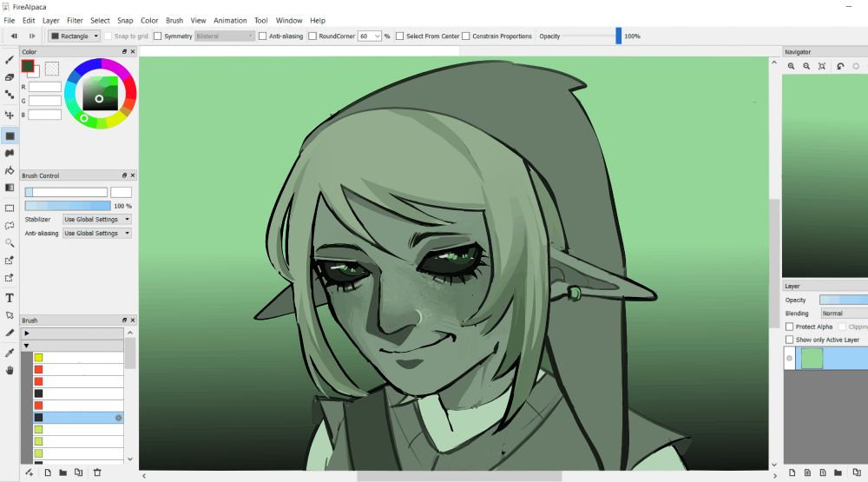Open the Filter menu
The width and height of the screenshot is (868, 482).
click(75, 21)
